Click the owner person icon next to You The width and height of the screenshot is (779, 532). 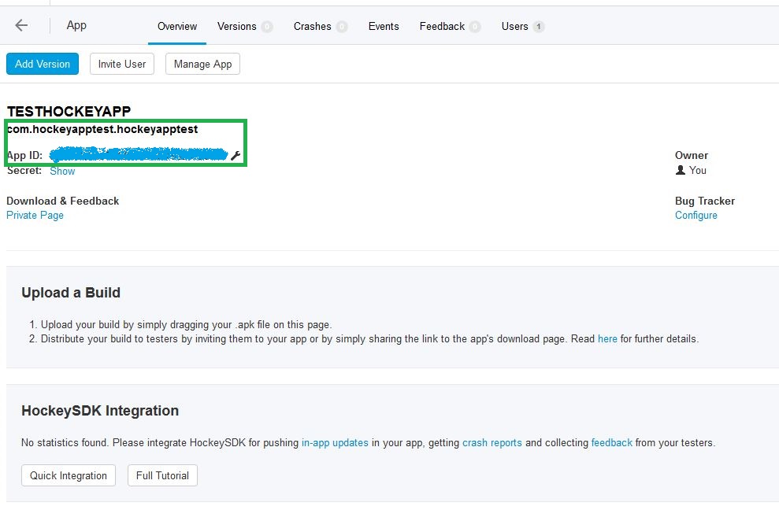681,170
